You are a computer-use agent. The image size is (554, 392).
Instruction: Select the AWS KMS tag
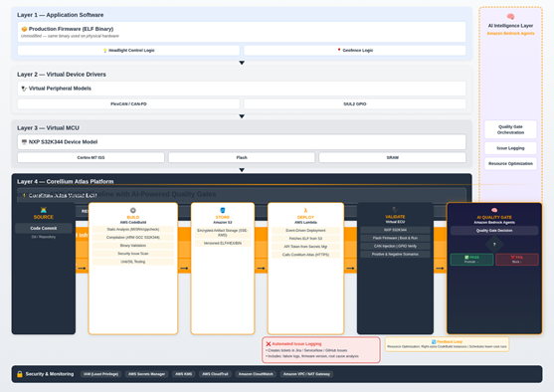pyautogui.click(x=184, y=374)
